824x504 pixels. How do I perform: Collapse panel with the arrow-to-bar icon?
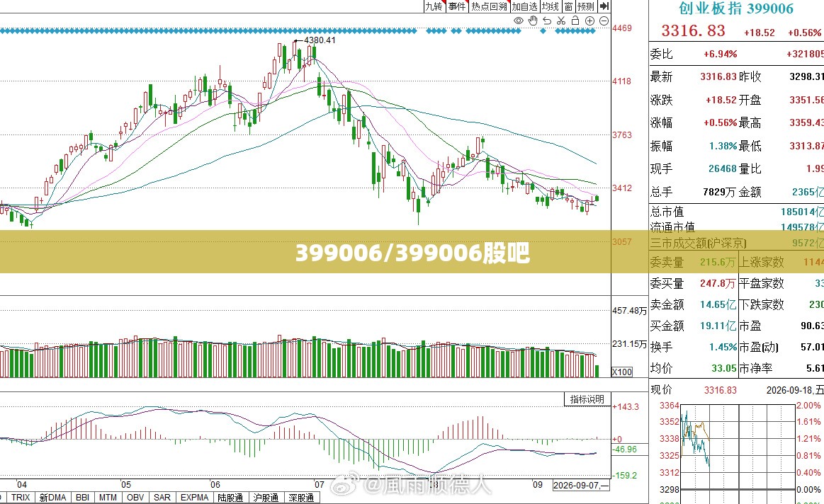tap(604, 6)
